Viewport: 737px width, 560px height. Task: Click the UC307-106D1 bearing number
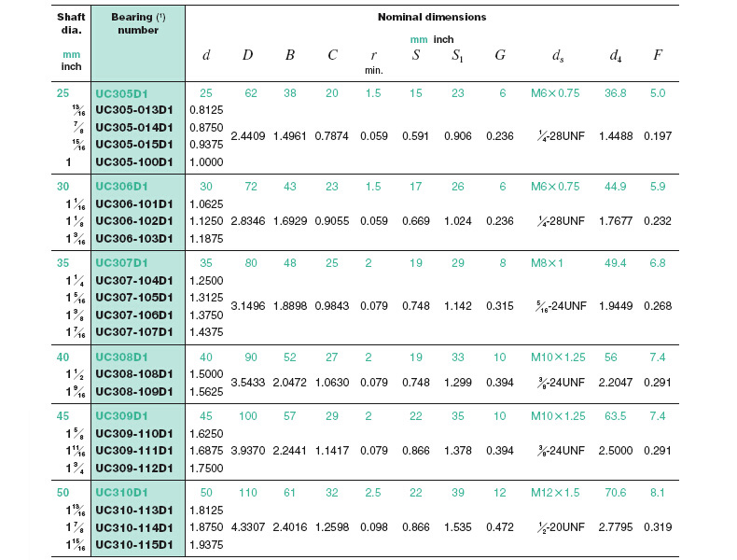point(134,315)
